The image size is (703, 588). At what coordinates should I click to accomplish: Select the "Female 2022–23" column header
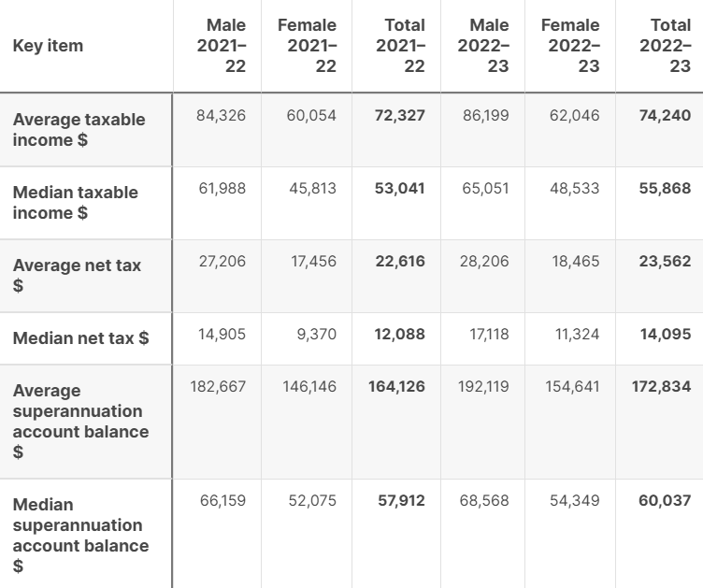click(x=570, y=46)
